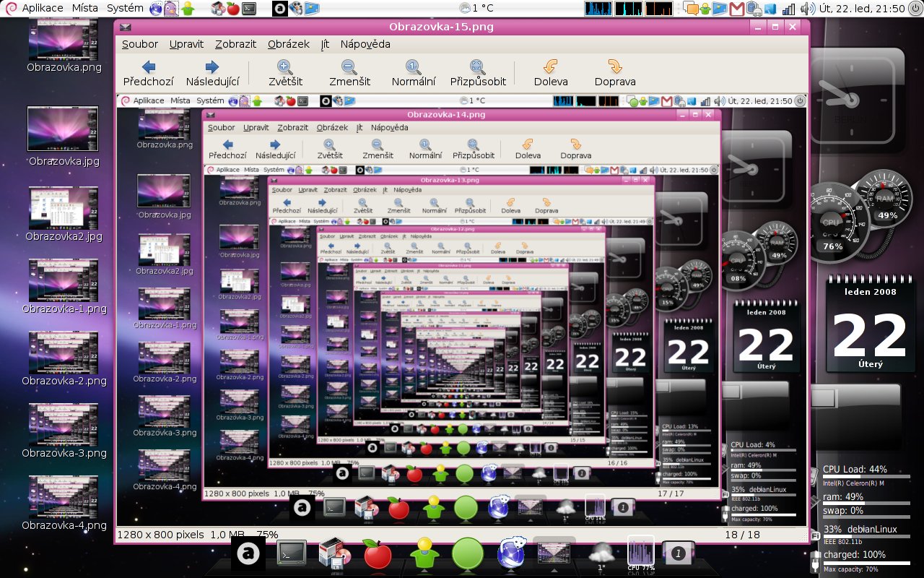Image resolution: width=924 pixels, height=578 pixels.
Task: Open the Soubor menu in Obrazovka-15.png window
Action: pos(140,44)
